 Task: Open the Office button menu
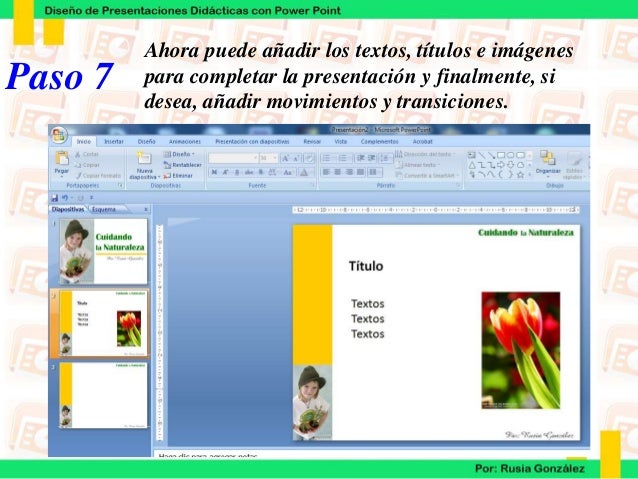coord(59,136)
